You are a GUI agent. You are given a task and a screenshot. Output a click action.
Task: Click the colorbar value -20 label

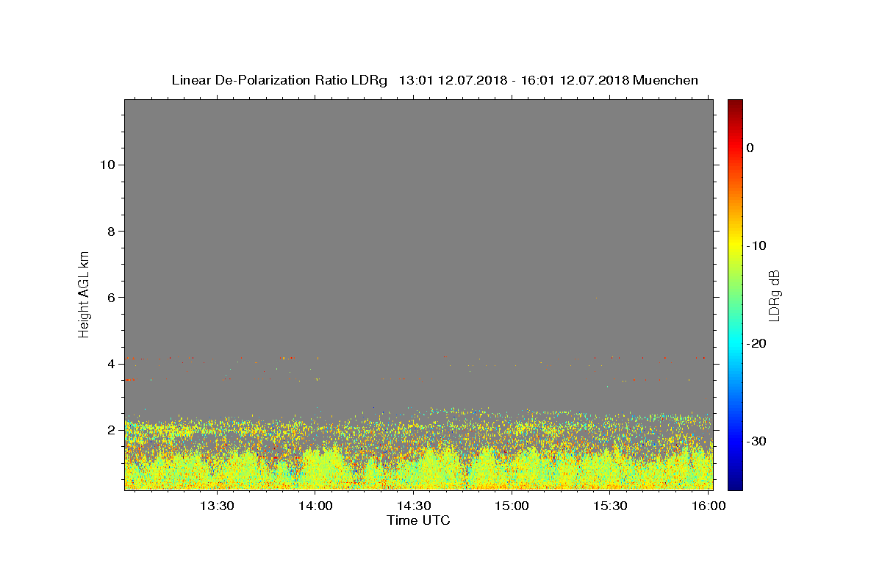[756, 343]
